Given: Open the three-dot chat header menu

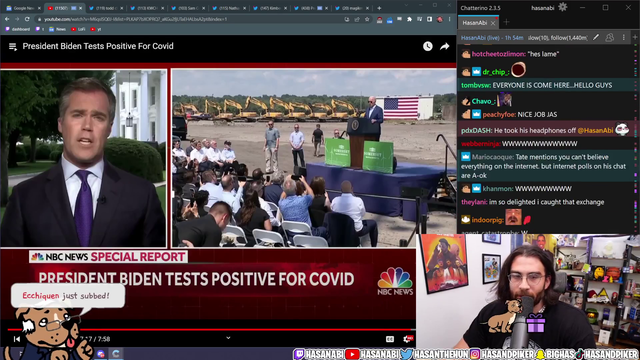Looking at the screenshot, I should click(623, 38).
